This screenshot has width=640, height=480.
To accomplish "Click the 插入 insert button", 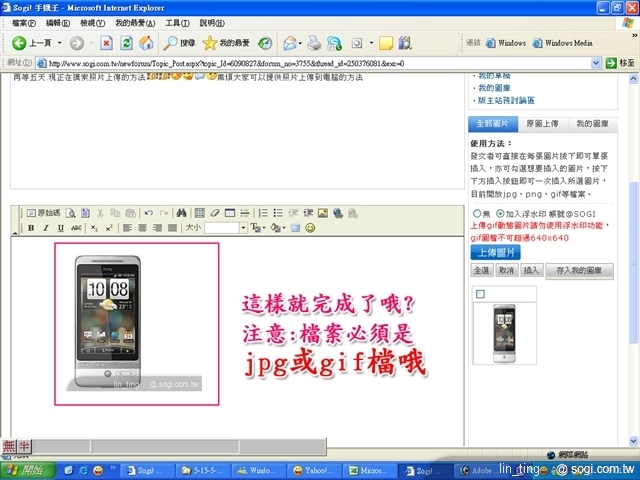I will pyautogui.click(x=531, y=270).
